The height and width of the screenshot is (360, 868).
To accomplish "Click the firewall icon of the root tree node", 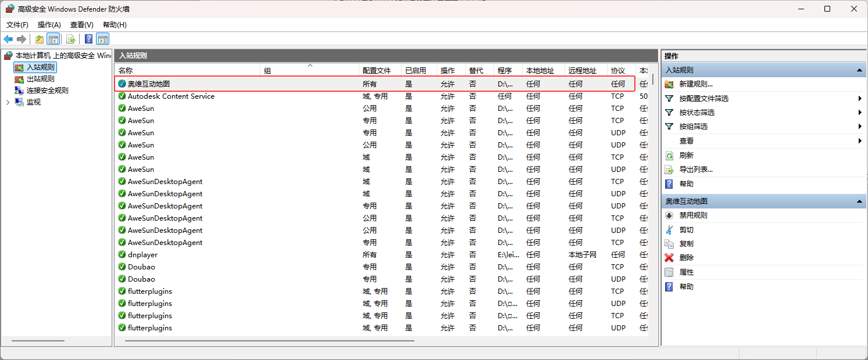I will click(8, 56).
